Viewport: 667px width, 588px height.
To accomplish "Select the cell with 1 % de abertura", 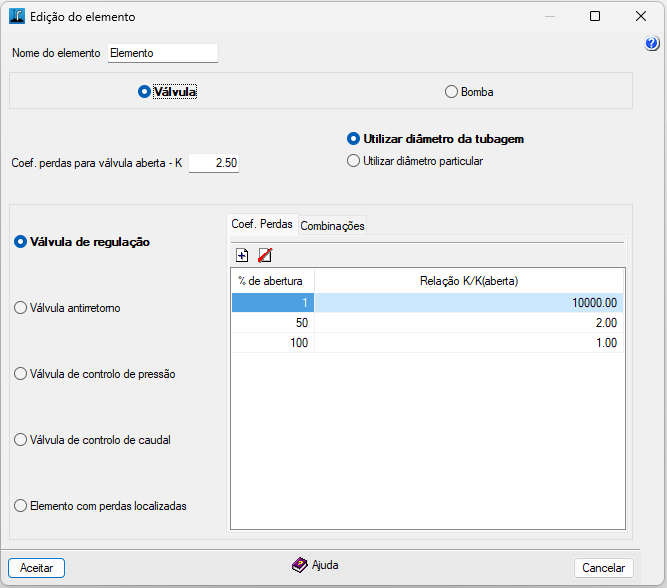I will coord(273,303).
